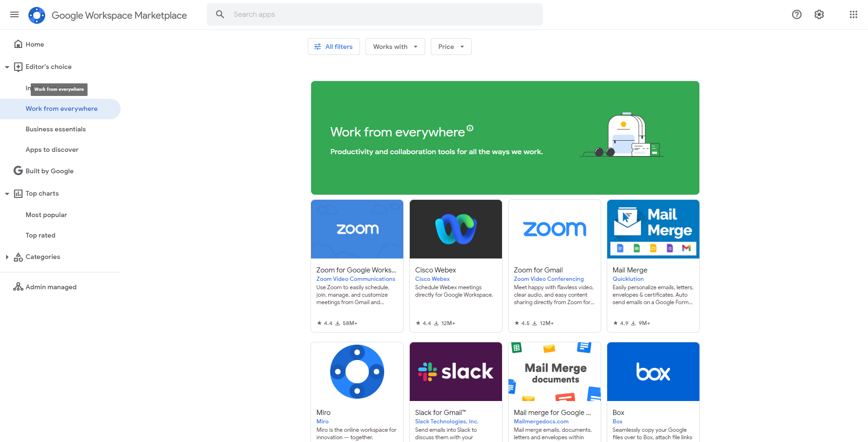Image resolution: width=868 pixels, height=442 pixels.
Task: Open the Works with dropdown
Action: (395, 47)
